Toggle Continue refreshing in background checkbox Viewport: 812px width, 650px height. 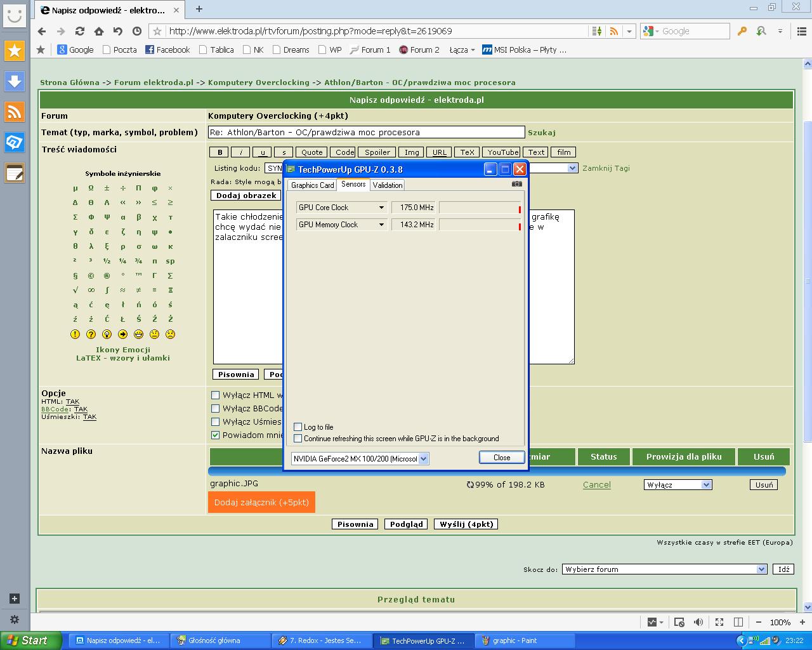(x=298, y=439)
